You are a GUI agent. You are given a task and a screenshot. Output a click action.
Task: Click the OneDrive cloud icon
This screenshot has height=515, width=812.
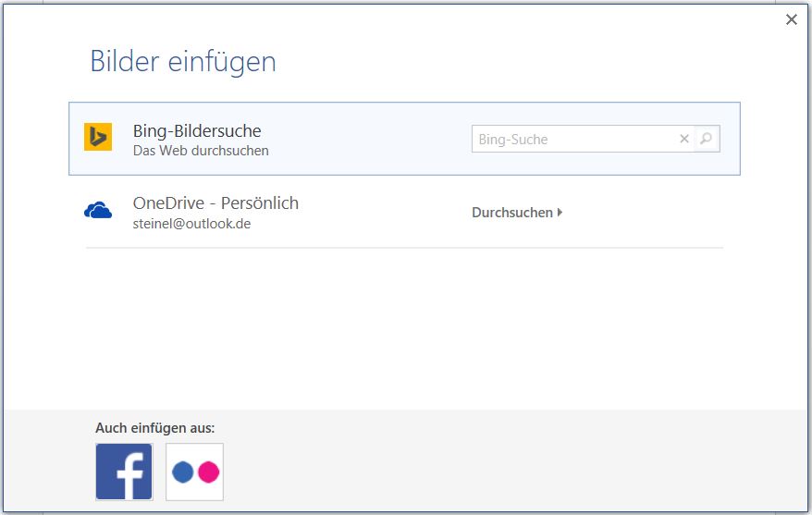point(98,211)
